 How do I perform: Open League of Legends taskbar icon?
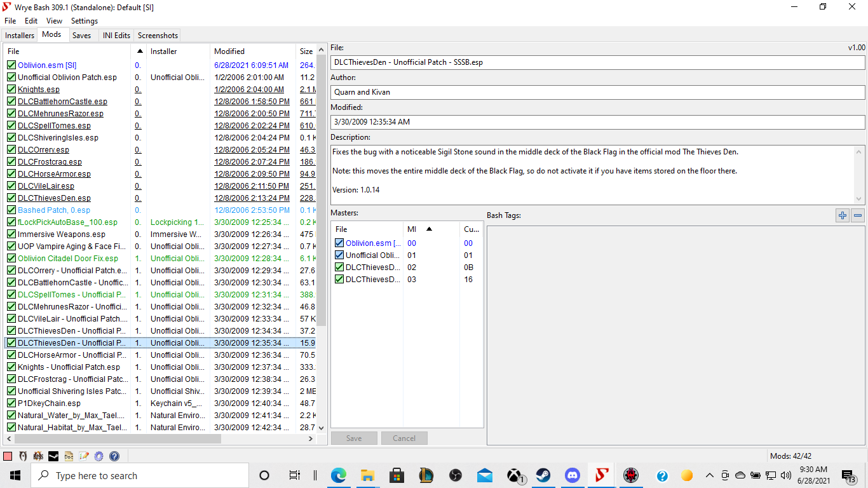[426, 475]
